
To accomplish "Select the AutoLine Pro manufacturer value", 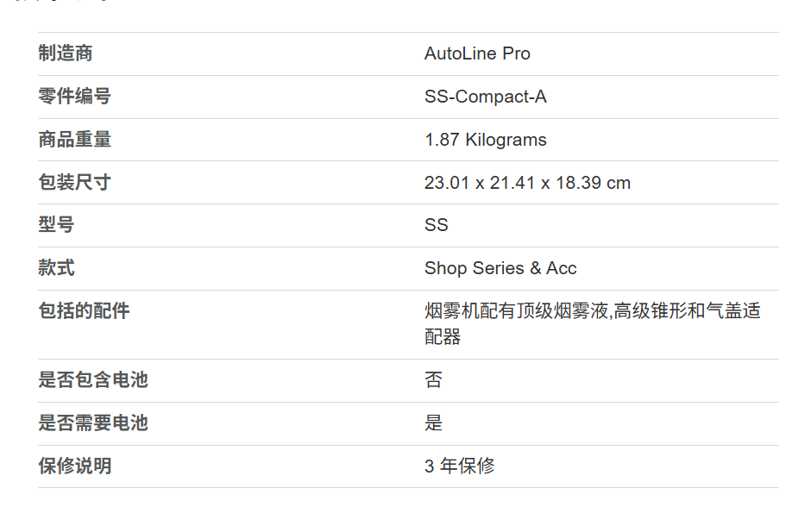I will click(x=477, y=53).
